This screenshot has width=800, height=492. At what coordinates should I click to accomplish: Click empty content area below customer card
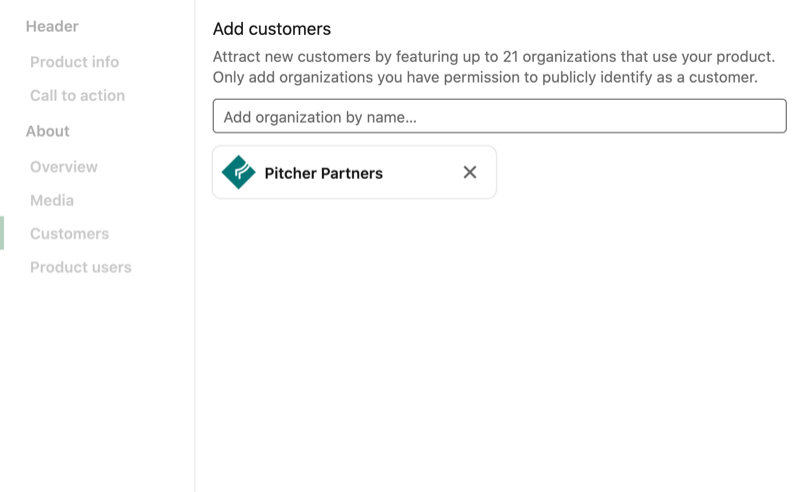497,347
